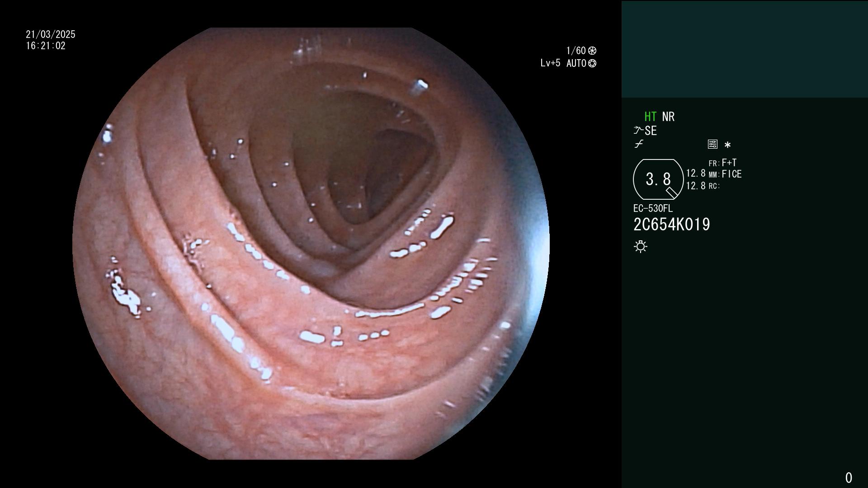Click the 1/60 shutter speed value
The width and height of the screenshot is (868, 488).
tap(576, 51)
